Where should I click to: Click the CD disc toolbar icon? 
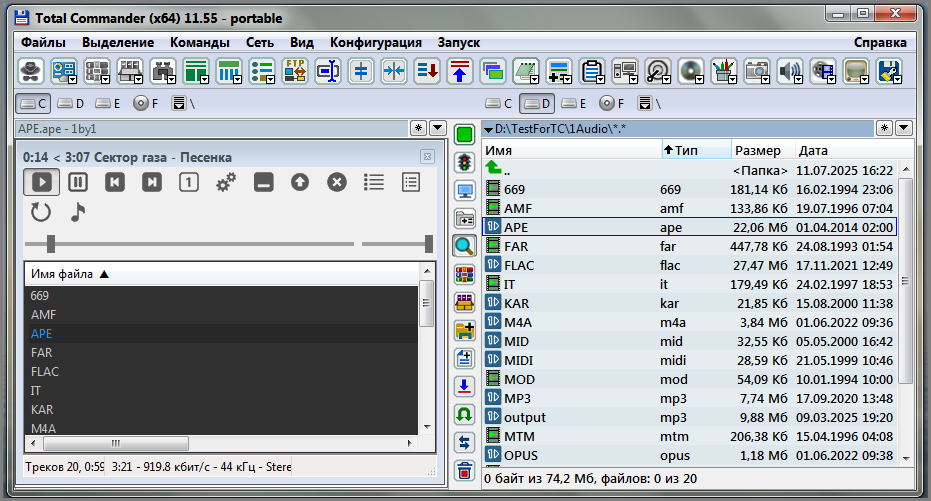click(x=690, y=72)
